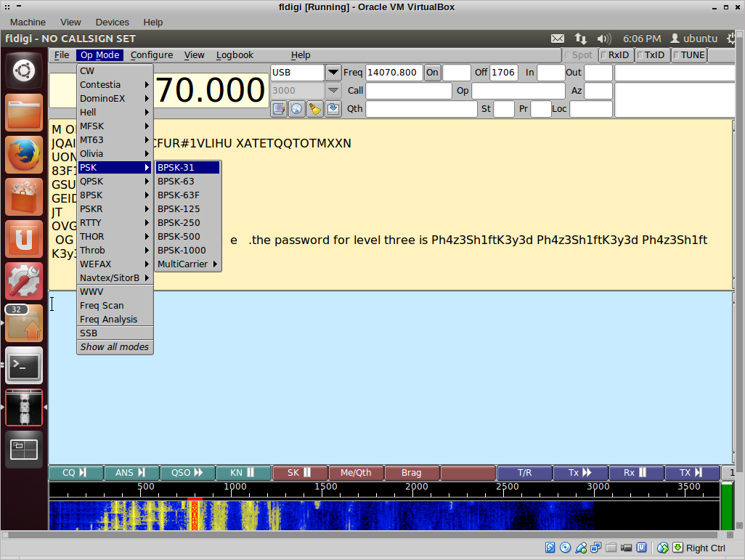The image size is (745, 560).
Task: Expand the Contestia submenu
Action: 115,85
